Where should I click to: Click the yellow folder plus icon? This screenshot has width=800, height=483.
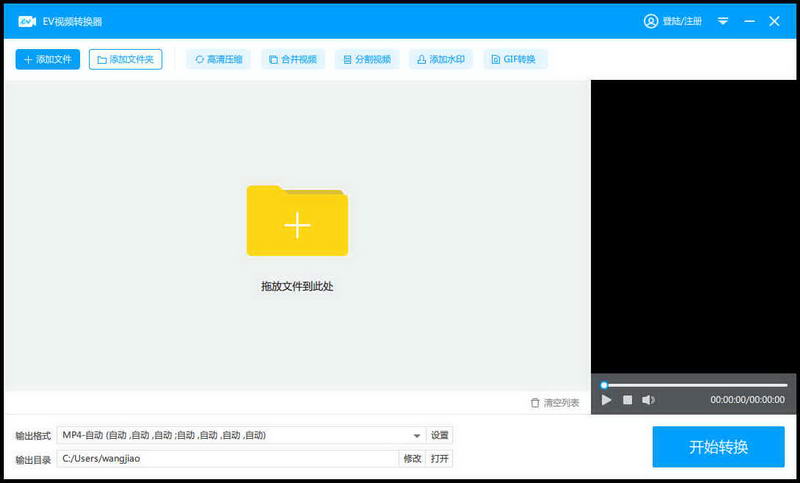click(x=297, y=220)
